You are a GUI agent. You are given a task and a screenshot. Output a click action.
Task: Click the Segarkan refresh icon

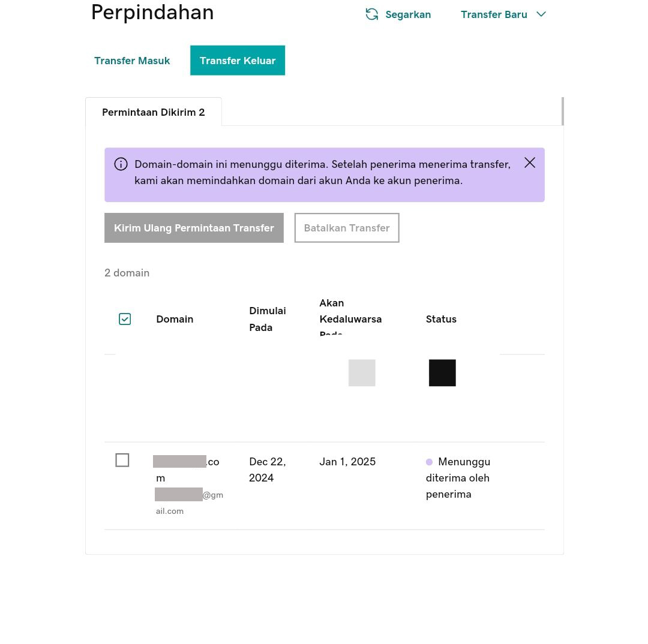[x=372, y=14]
